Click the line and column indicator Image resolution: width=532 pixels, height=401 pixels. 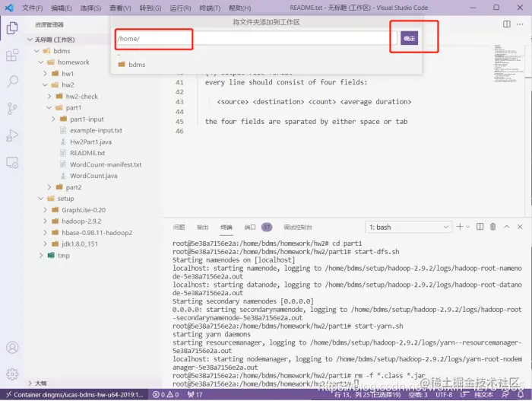coord(367,395)
